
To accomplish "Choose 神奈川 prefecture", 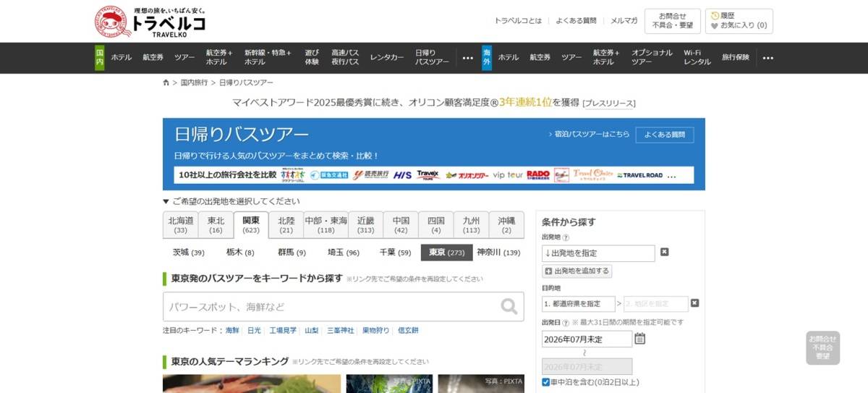I will (498, 253).
